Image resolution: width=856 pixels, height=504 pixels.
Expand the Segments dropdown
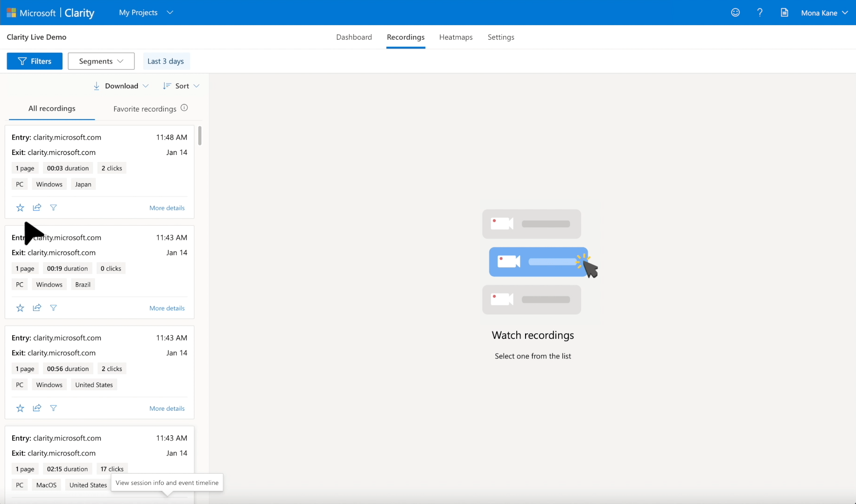tap(101, 61)
